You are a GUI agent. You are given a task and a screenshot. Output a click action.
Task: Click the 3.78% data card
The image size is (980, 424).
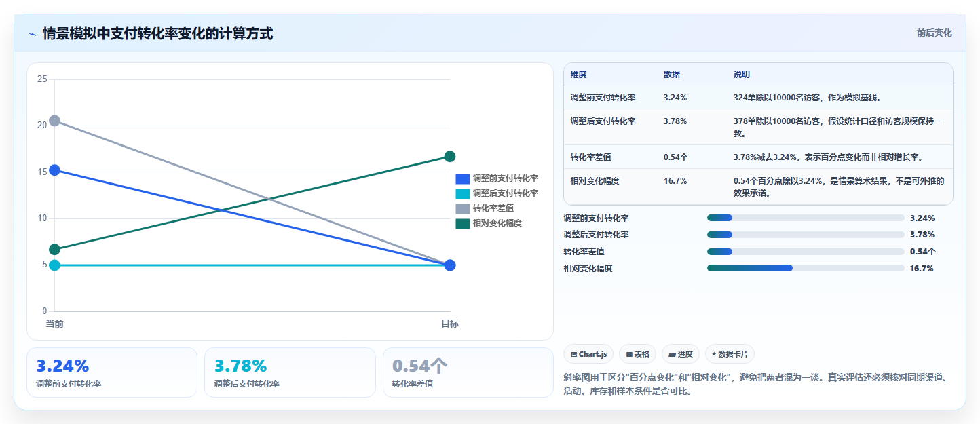click(x=290, y=372)
